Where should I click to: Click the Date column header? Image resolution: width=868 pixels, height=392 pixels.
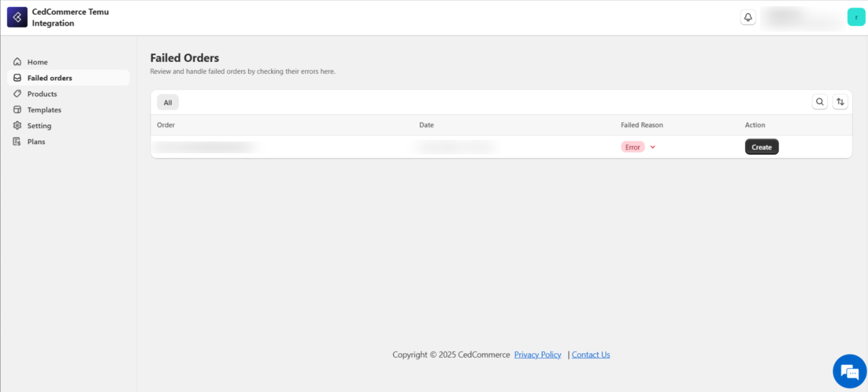pos(426,125)
